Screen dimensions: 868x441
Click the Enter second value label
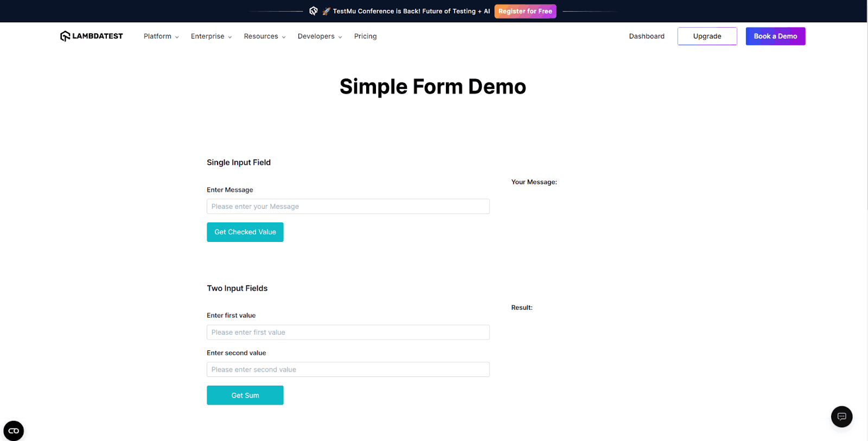[237, 353]
